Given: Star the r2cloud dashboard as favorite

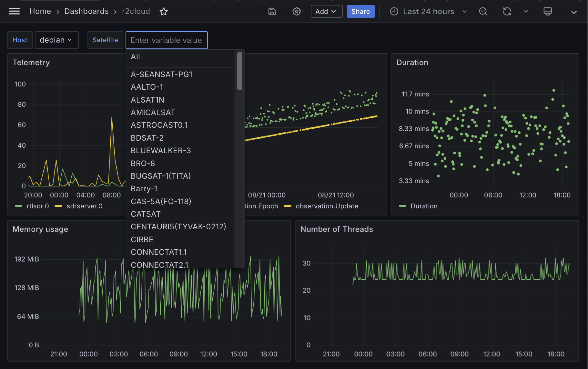Looking at the screenshot, I should pyautogui.click(x=164, y=12).
